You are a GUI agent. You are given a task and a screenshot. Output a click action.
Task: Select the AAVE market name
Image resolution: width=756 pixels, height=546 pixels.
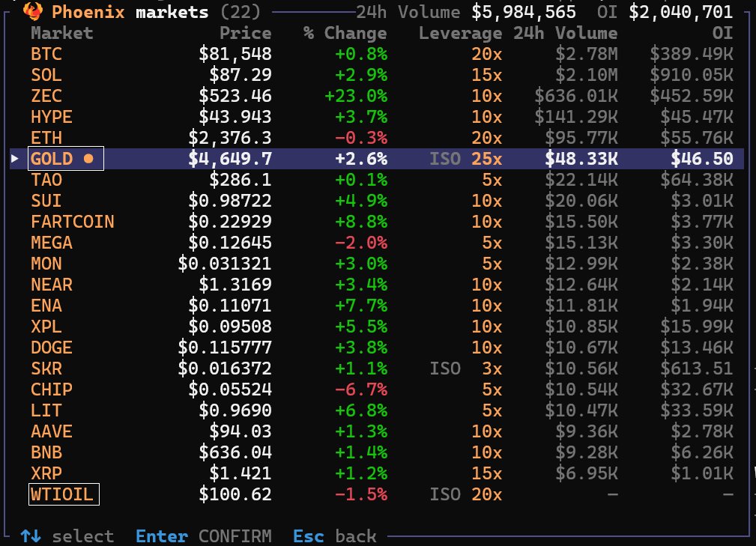(x=52, y=431)
